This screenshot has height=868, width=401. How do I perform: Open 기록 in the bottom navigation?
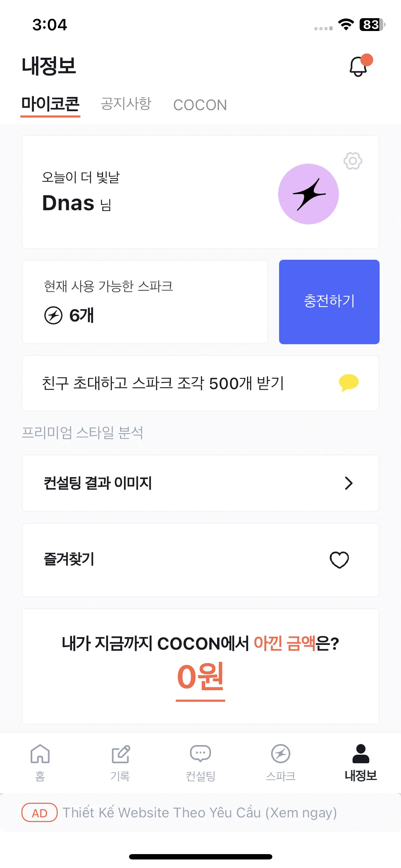[x=120, y=763]
